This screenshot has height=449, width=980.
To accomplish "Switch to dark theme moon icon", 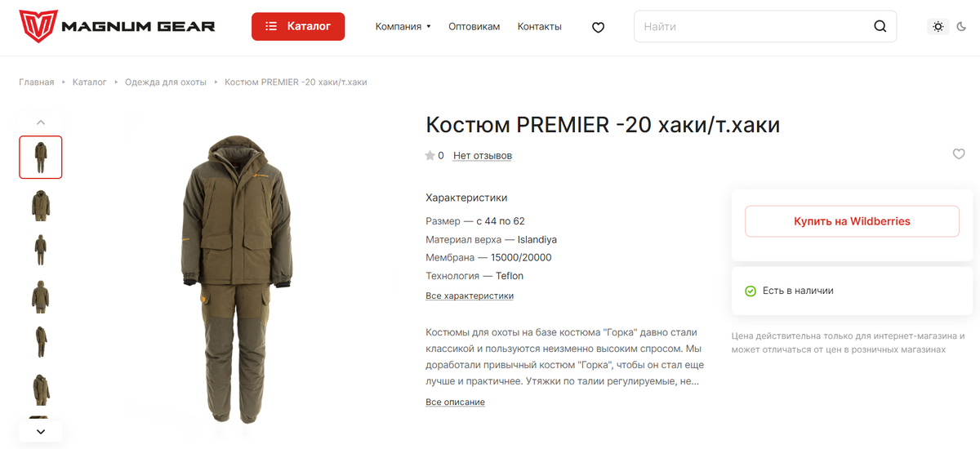I will tap(961, 26).
